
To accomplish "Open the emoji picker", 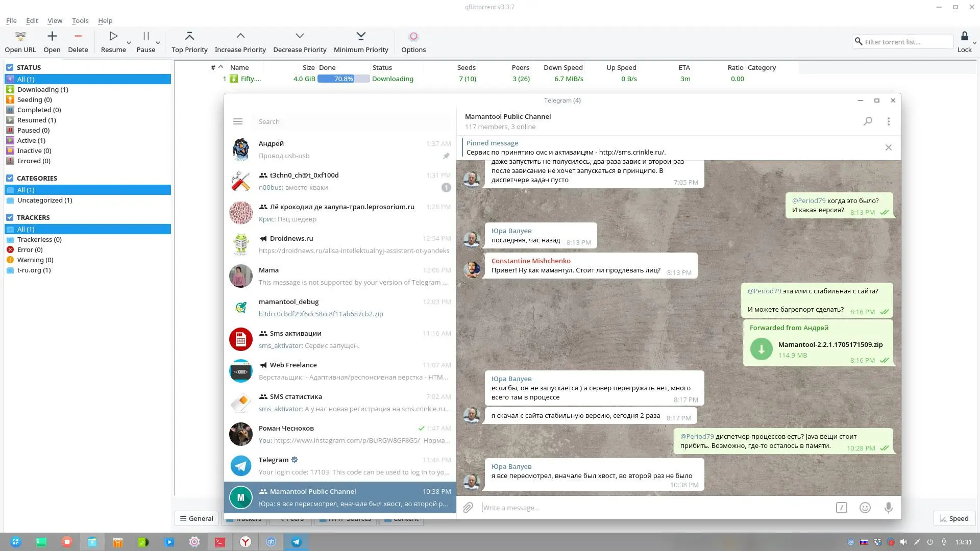I will [x=865, y=508].
